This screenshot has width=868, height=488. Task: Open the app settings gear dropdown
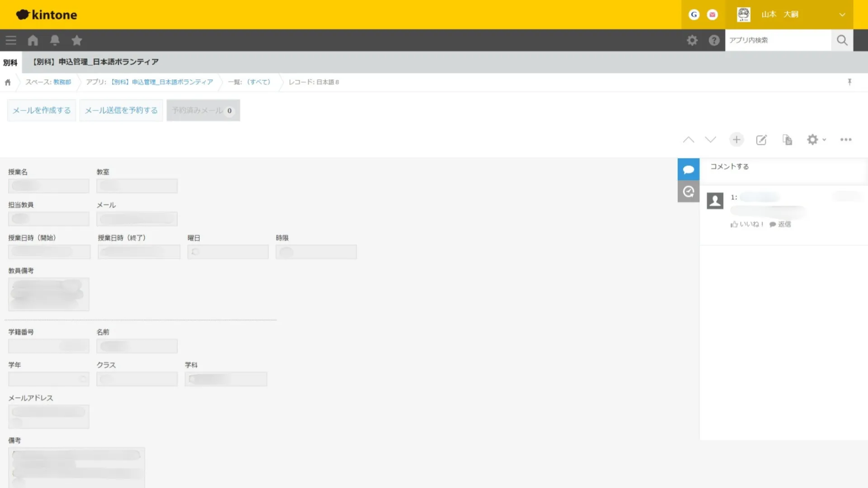(816, 140)
